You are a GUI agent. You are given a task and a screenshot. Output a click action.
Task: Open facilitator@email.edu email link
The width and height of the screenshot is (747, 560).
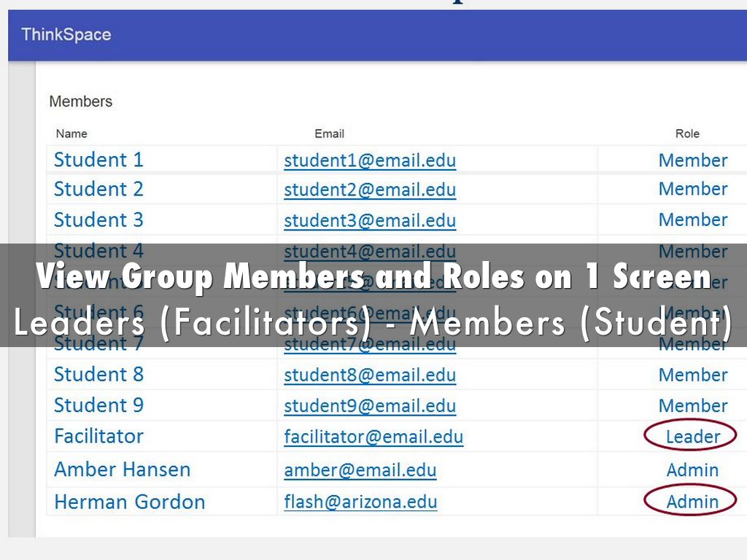click(x=373, y=437)
